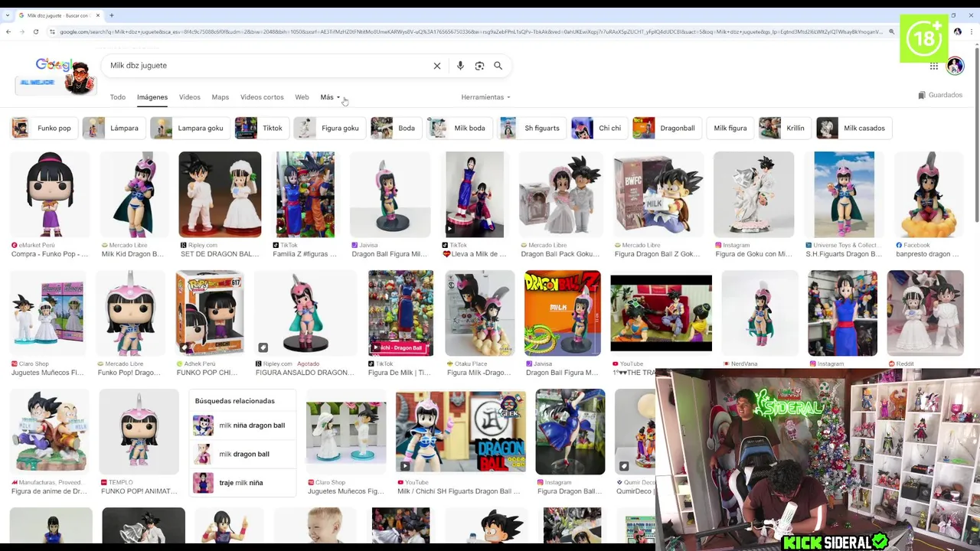Screen dimensions: 980x551
Task: Click the zoom magnifier icon in address bar
Action: [892, 32]
